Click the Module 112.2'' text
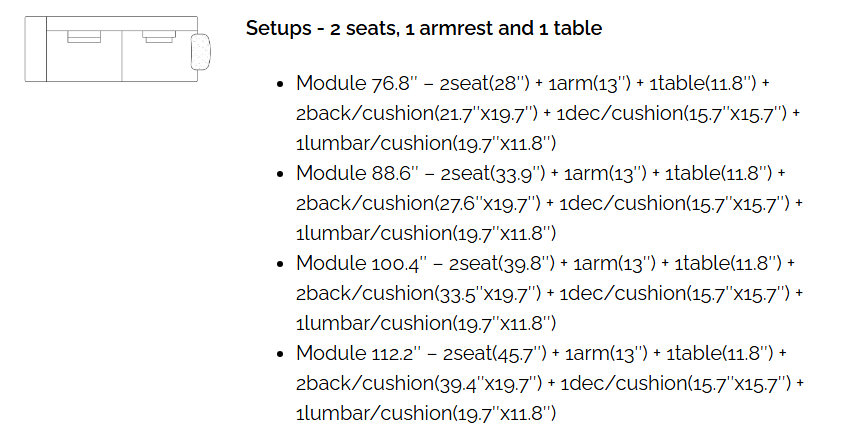 coord(359,354)
